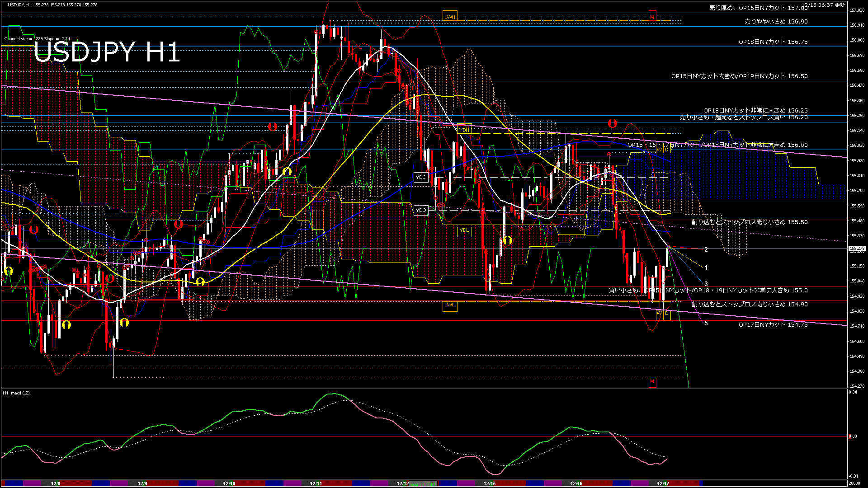
Task: Click the red M marker at chart top
Action: coord(652,17)
